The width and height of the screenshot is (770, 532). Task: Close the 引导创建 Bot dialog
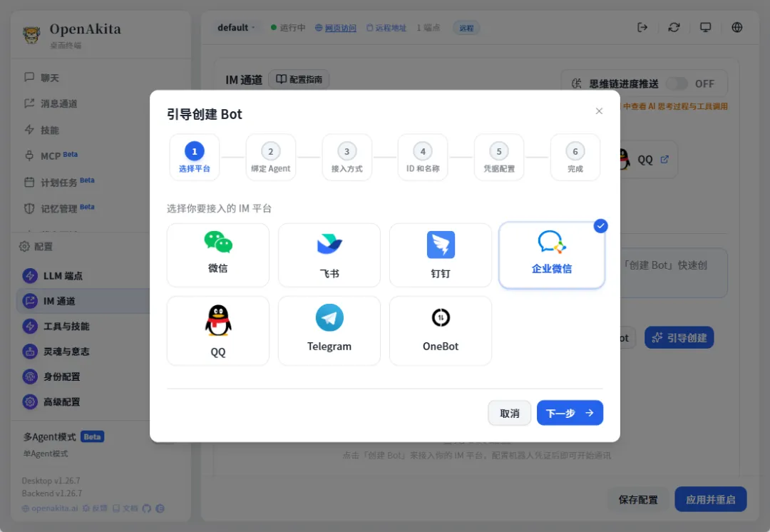pyautogui.click(x=599, y=111)
